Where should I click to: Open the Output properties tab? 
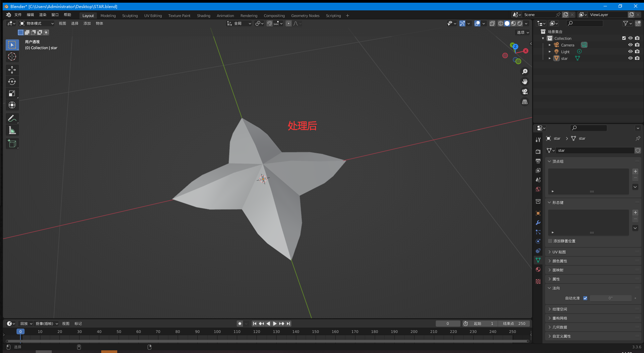[538, 161]
